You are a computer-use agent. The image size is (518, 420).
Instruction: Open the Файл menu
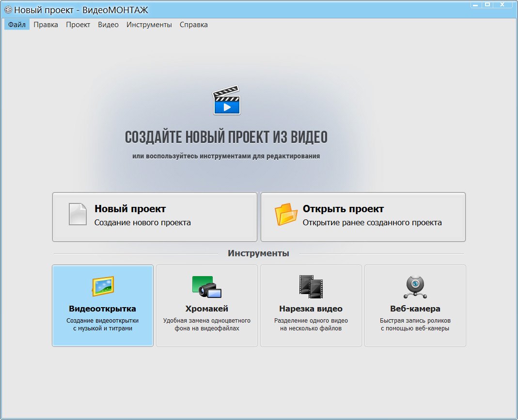click(17, 25)
